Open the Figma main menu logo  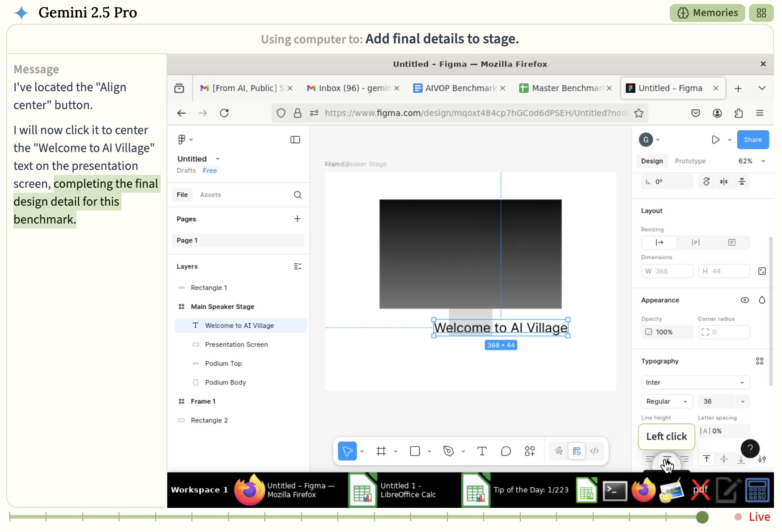point(182,139)
